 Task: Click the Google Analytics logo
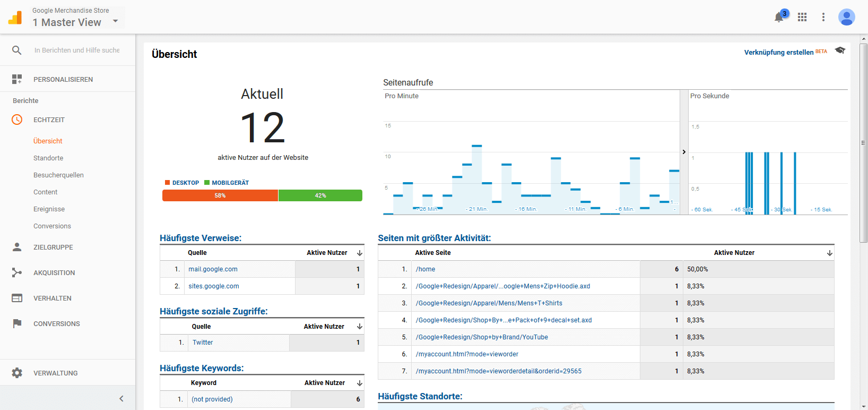click(15, 18)
